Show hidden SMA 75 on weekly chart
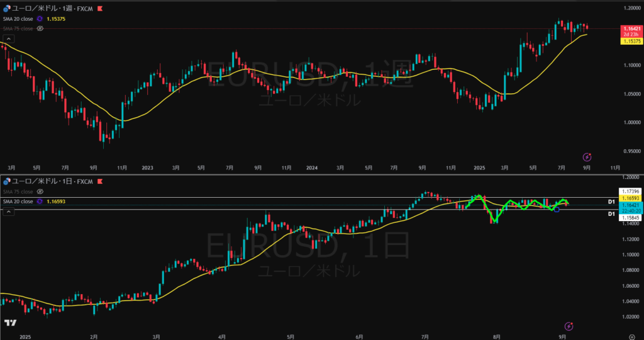This screenshot has height=340, width=644. (40, 28)
